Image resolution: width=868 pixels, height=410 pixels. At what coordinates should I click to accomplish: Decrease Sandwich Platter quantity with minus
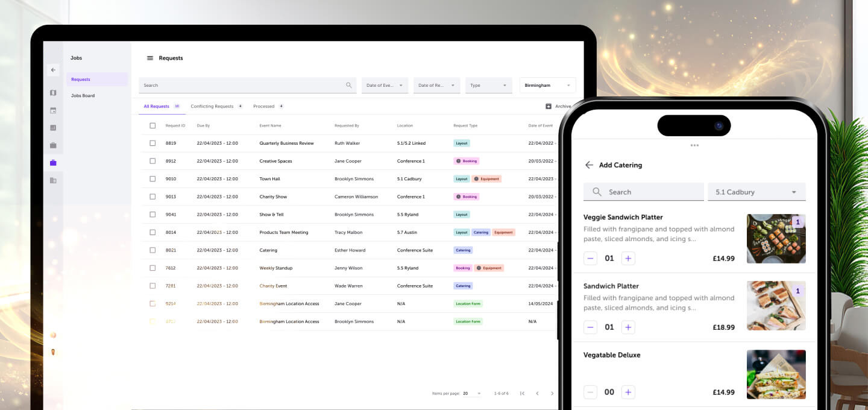(x=591, y=327)
